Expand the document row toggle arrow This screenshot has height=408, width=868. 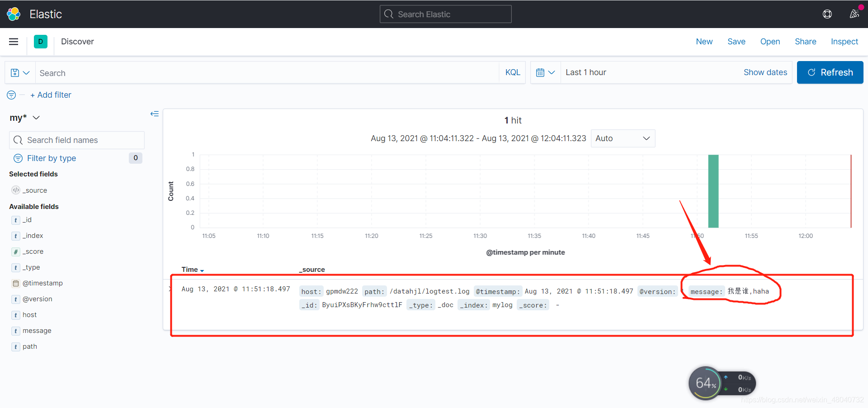(x=170, y=289)
